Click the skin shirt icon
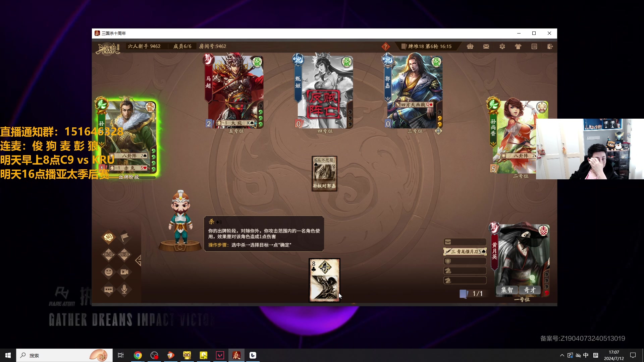The image size is (644, 362). [518, 47]
